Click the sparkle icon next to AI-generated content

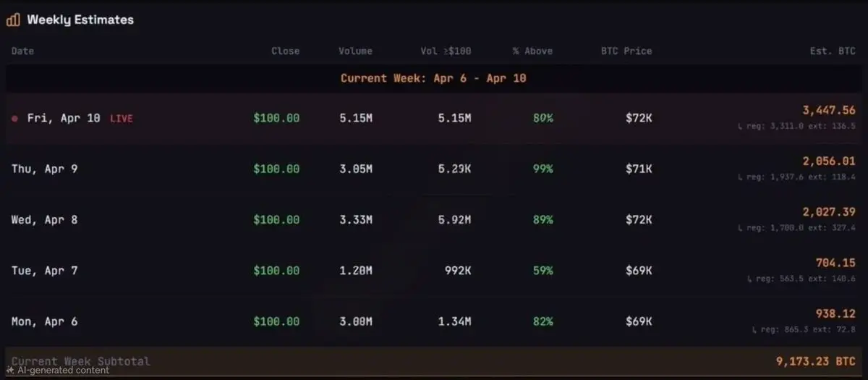[x=10, y=370]
